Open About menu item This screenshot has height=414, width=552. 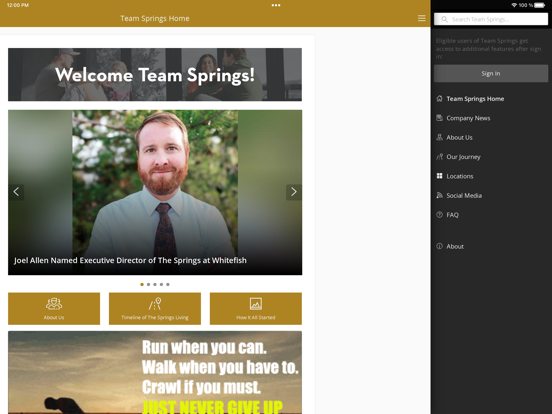491,246
